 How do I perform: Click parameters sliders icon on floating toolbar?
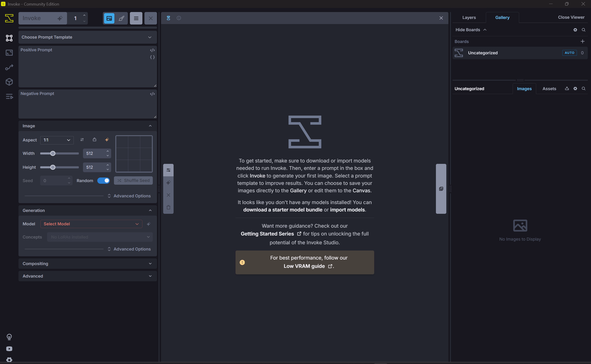pyautogui.click(x=168, y=170)
